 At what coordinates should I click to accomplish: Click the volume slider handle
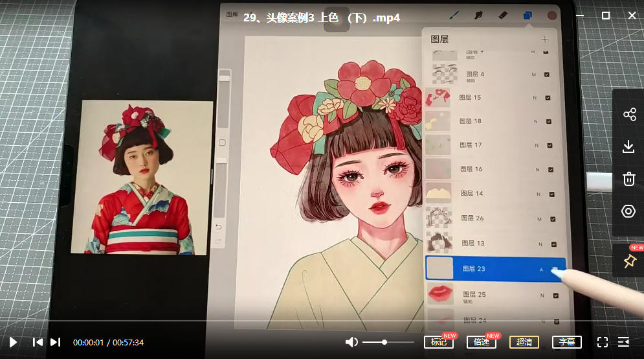coord(384,342)
